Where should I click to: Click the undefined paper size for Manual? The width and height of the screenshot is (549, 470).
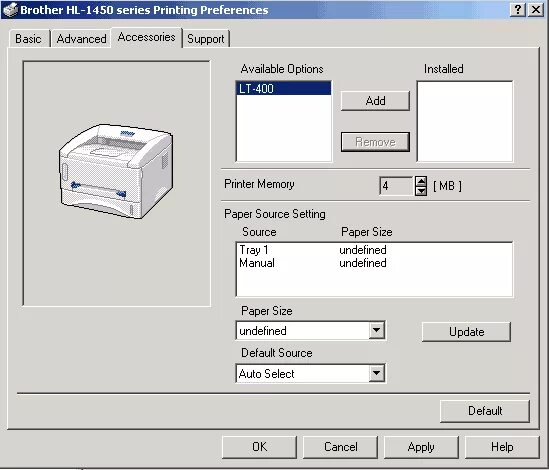click(x=363, y=263)
